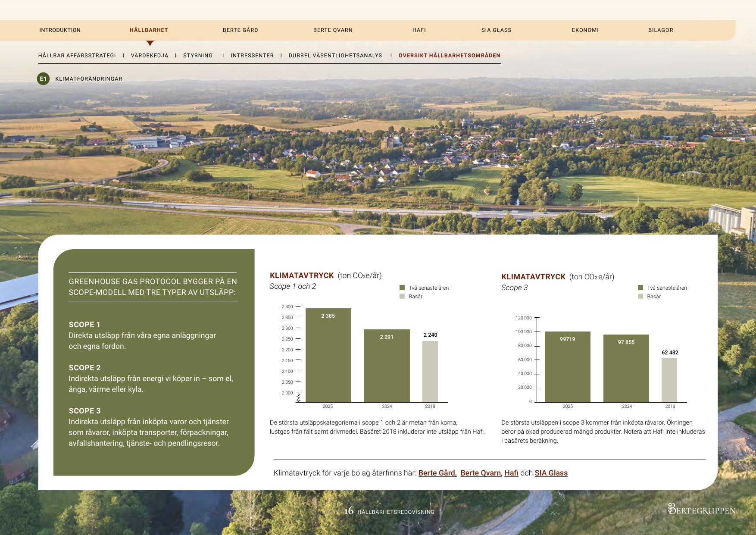
Task: Follow the Hafi underlined link
Action: coord(511,473)
